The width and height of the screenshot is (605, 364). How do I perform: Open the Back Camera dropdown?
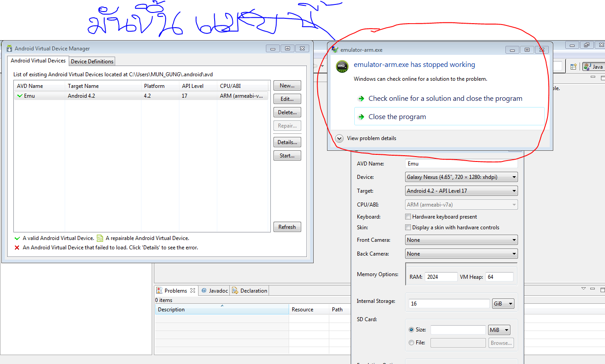(x=461, y=254)
